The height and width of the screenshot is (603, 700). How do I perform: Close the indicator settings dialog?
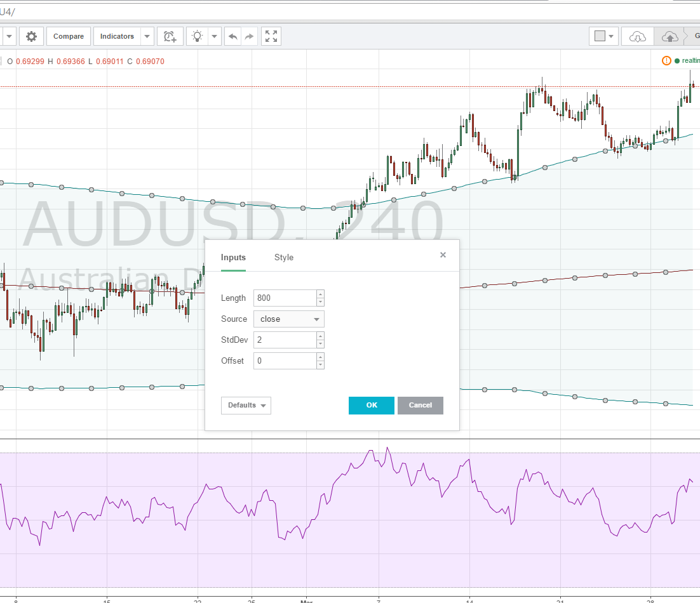coord(443,255)
